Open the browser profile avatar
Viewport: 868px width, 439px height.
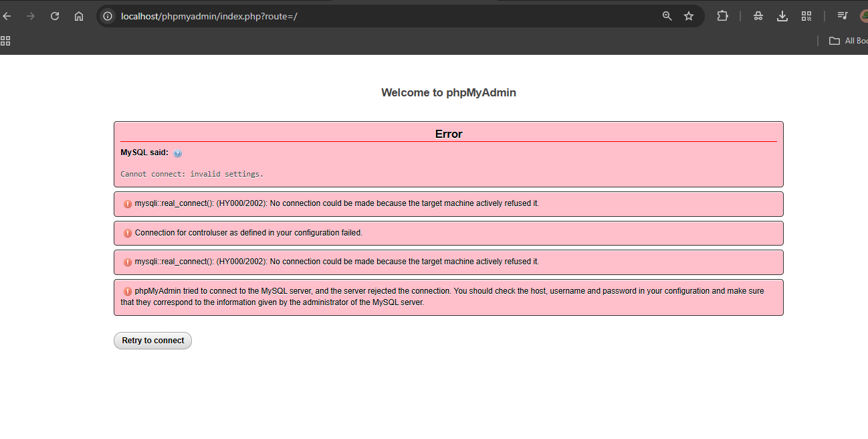[x=863, y=16]
